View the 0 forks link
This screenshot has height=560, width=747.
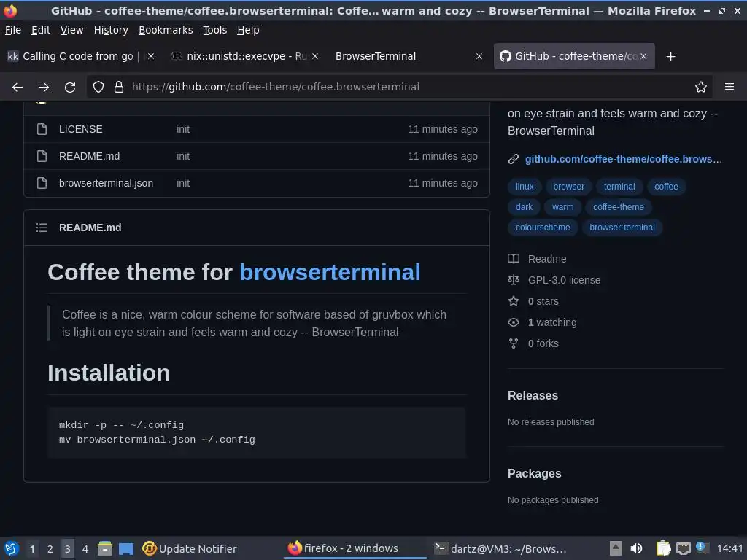pyautogui.click(x=543, y=343)
